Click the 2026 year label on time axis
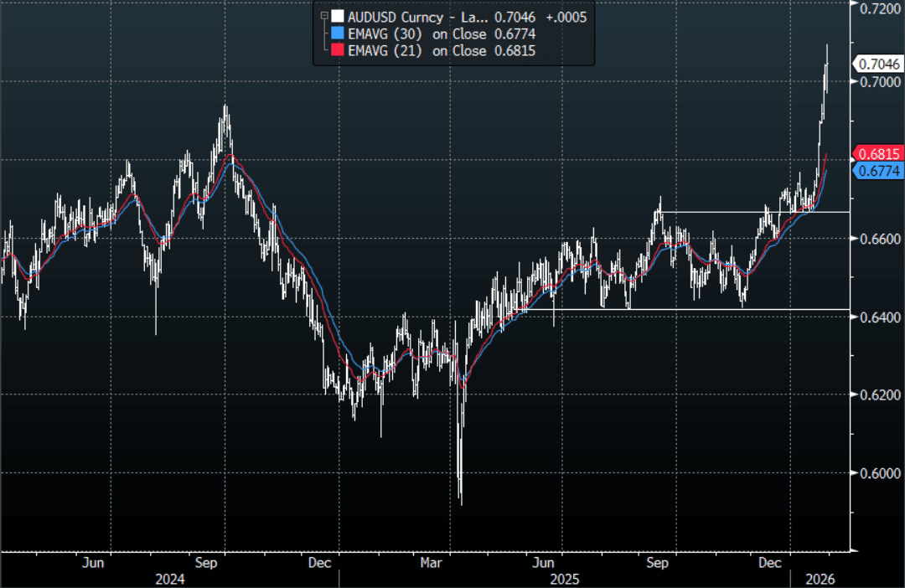905x588 pixels. coord(820,579)
